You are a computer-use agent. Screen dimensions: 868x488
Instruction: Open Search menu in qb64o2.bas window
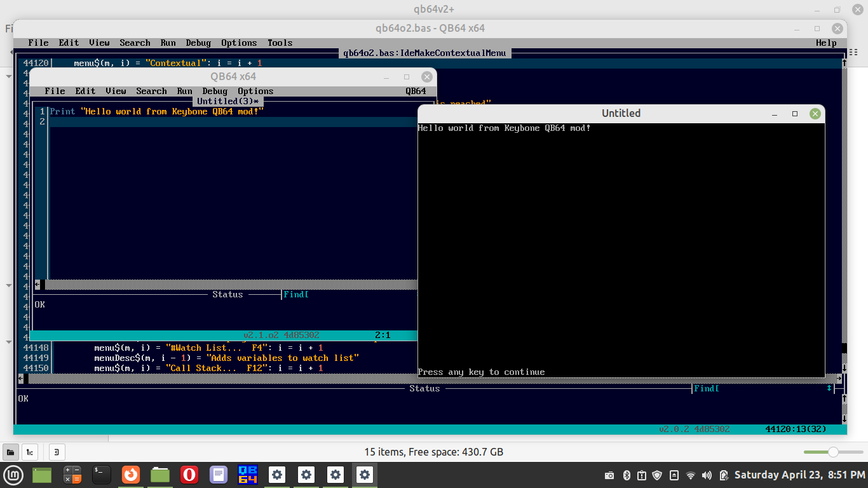[x=135, y=43]
